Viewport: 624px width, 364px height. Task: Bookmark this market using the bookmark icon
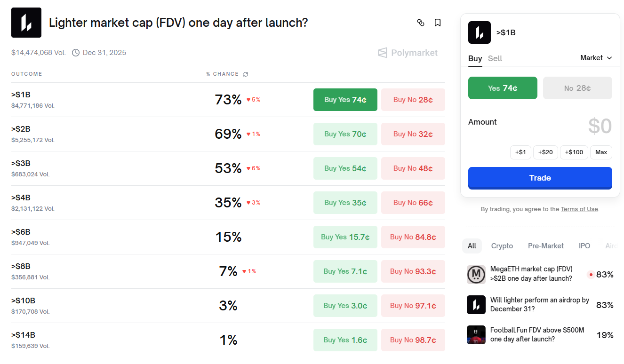coord(438,22)
